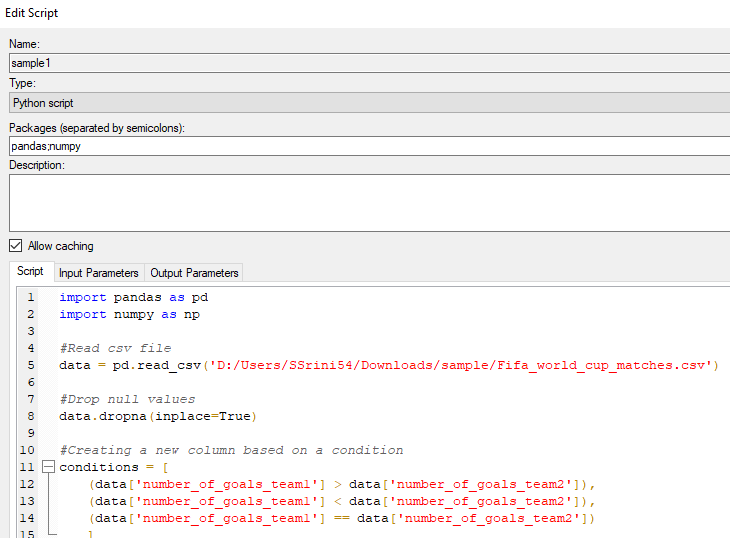
Task: Open the Output Parameters tab
Action: coord(194,273)
